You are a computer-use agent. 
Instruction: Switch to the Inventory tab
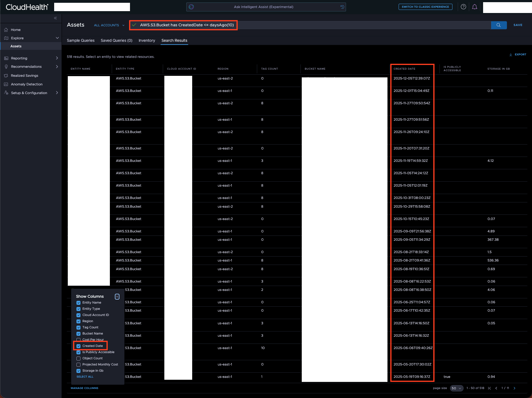[x=147, y=41]
